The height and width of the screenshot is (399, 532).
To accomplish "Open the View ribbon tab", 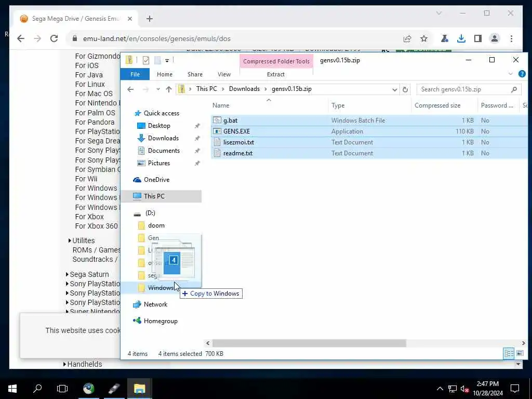I will [x=224, y=74].
